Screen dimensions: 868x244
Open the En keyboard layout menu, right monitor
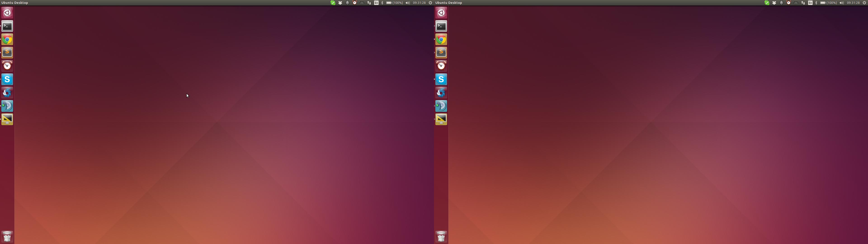pyautogui.click(x=810, y=3)
